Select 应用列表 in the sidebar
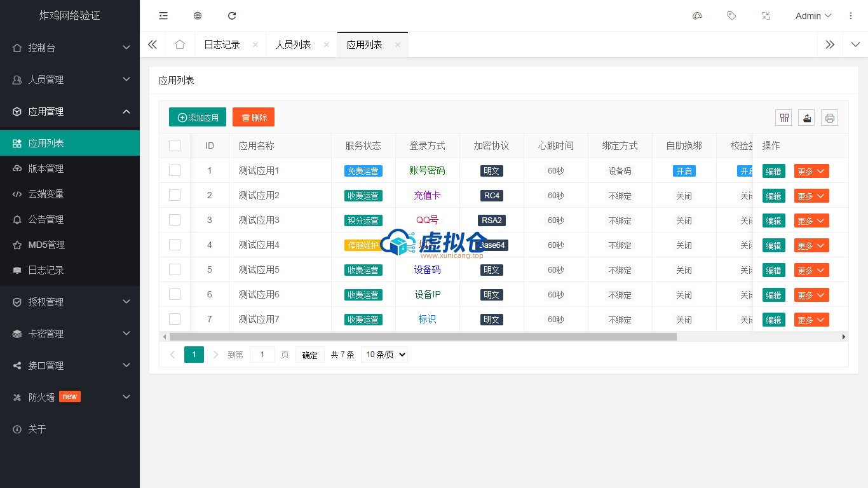Viewport: 868px width, 488px height. [x=70, y=143]
